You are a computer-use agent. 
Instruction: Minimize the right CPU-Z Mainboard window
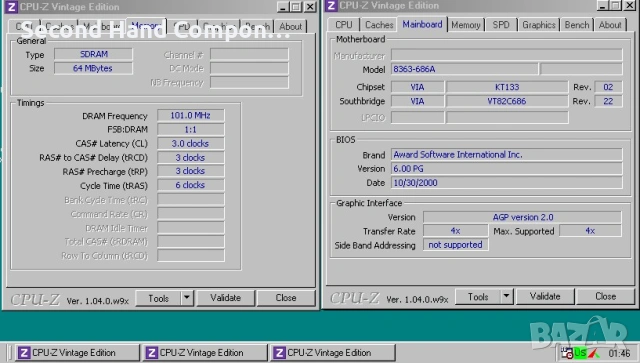click(602, 5)
